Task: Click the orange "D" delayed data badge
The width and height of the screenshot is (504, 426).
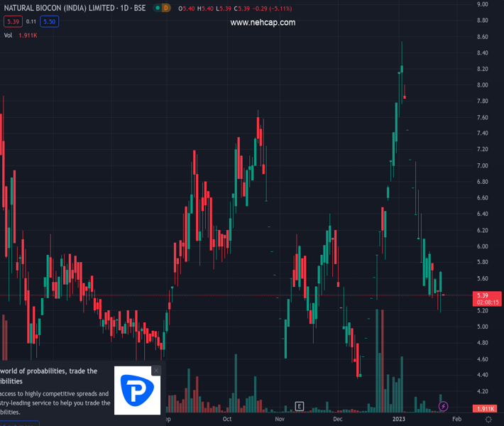Action: click(166, 8)
